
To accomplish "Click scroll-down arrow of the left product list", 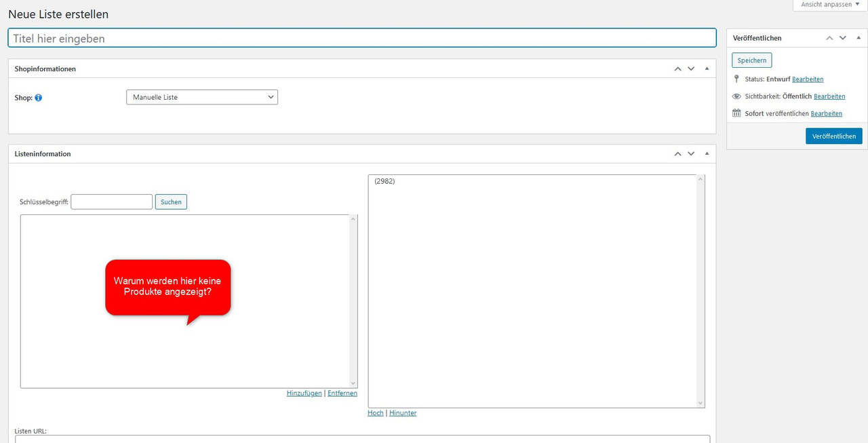I will click(x=353, y=383).
